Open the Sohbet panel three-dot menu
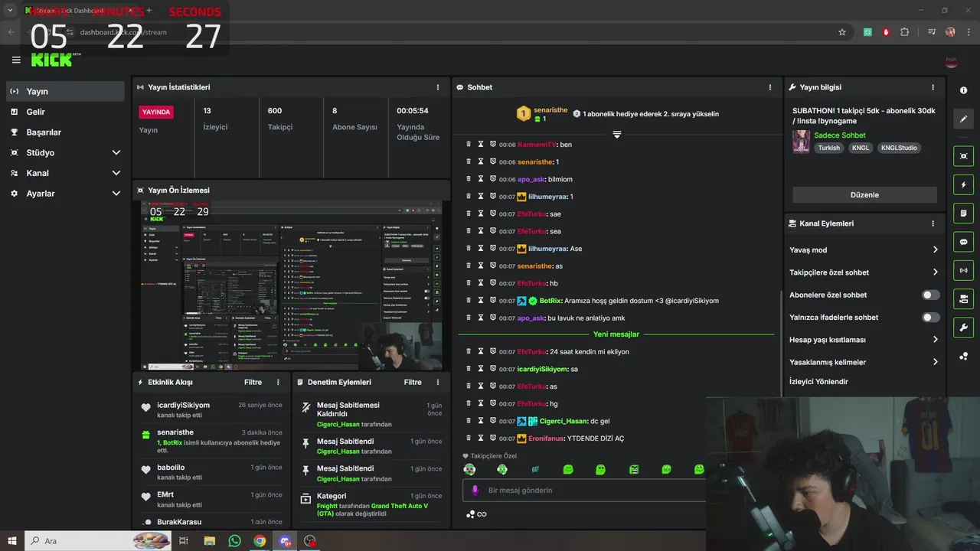980x551 pixels. point(770,87)
